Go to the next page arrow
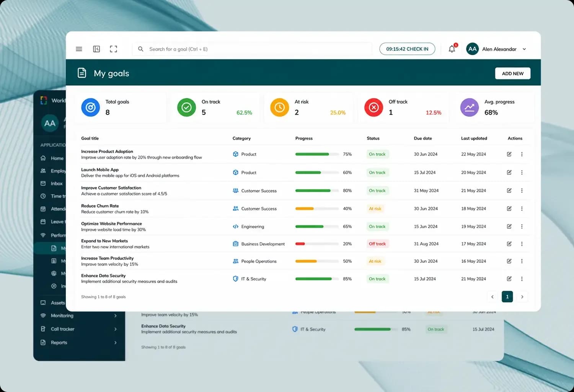Image resolution: width=574 pixels, height=392 pixels. tap(522, 297)
